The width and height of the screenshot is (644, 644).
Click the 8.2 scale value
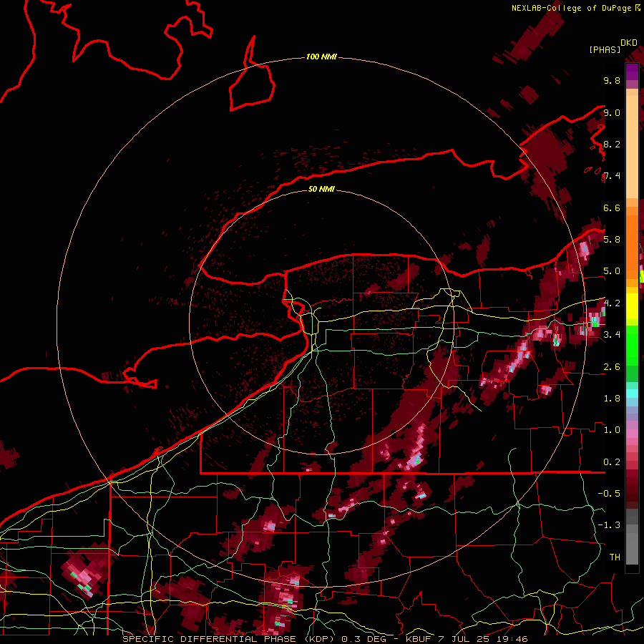pyautogui.click(x=612, y=145)
